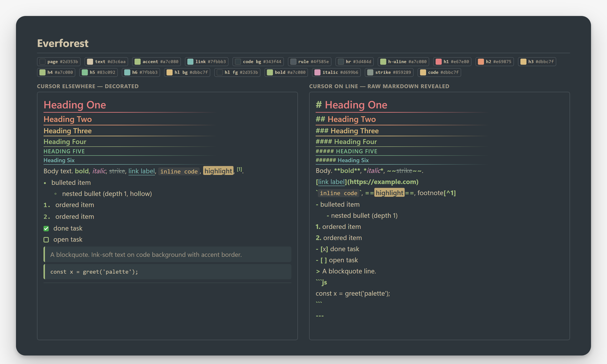Click the italic word in decorated pane

tap(99, 171)
